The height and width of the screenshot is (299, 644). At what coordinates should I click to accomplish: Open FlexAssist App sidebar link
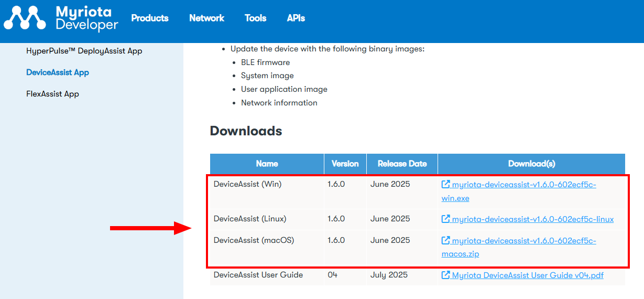pyautogui.click(x=52, y=94)
